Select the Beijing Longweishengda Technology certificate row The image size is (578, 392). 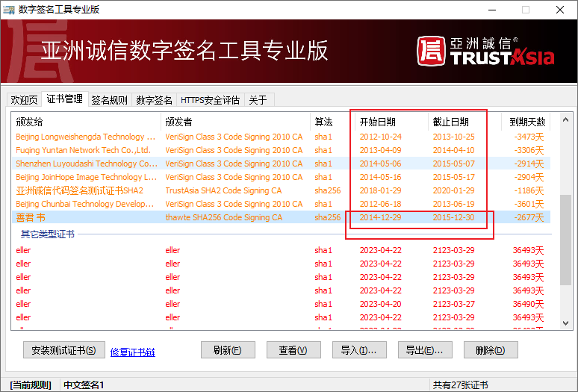[281, 137]
